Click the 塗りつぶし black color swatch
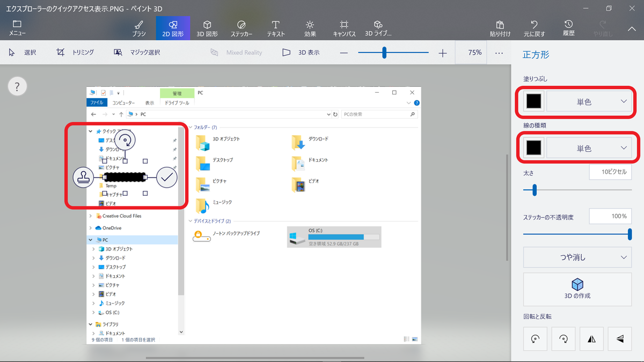Screen dimensions: 644x362 coord(534,101)
